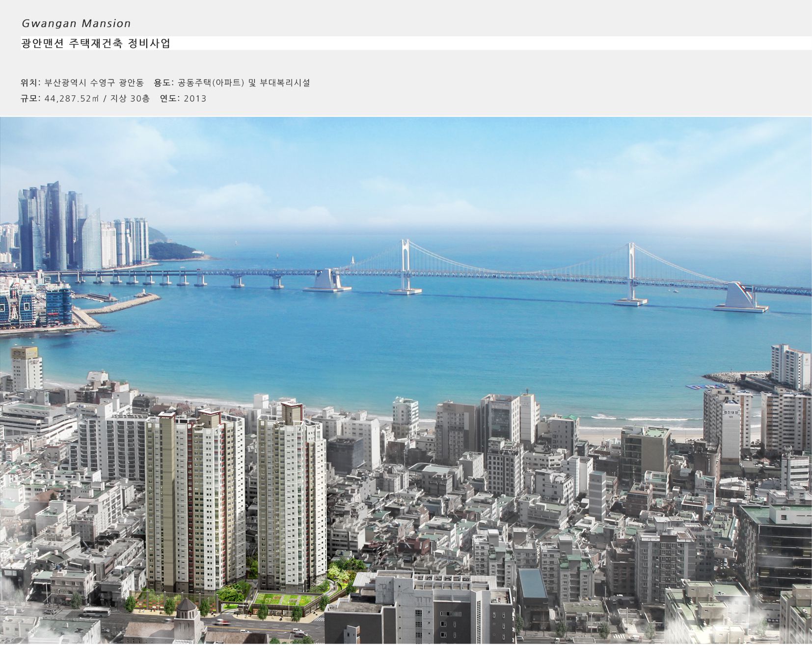Image resolution: width=812 pixels, height=645 pixels.
Task: Click the aerial rendering of Gwangan Bridge
Action: click(x=406, y=380)
